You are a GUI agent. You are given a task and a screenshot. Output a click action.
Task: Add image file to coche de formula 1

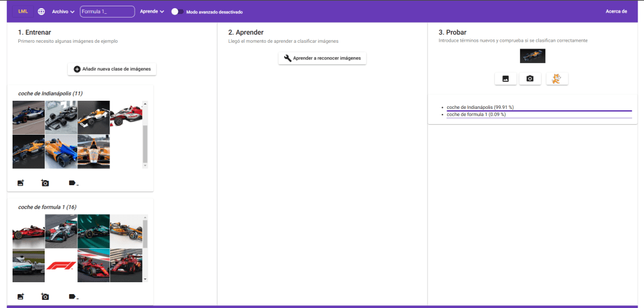pos(21,296)
